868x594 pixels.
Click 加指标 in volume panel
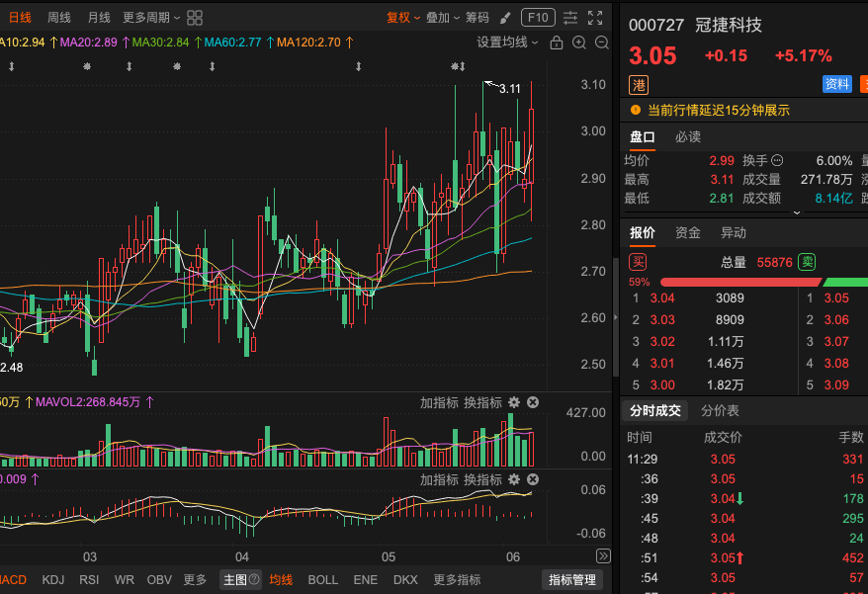[439, 402]
